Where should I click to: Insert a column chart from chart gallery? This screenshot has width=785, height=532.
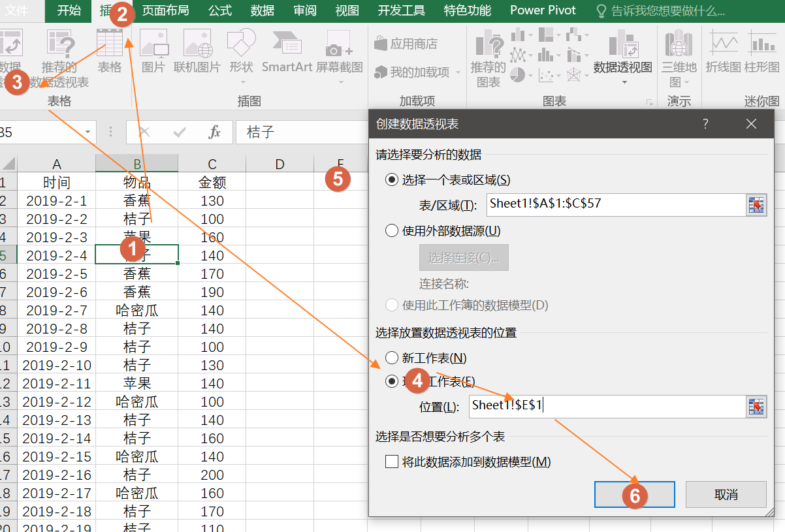coord(519,34)
